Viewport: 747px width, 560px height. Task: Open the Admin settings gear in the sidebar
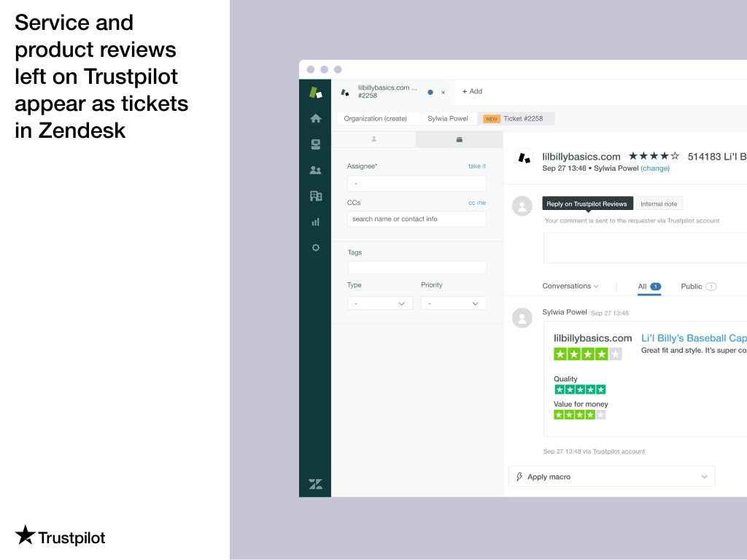click(315, 247)
